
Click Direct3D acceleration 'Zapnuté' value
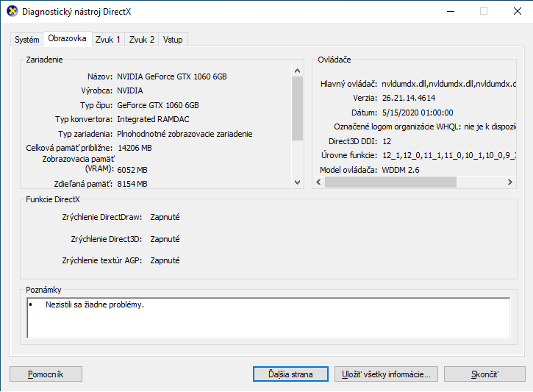tap(165, 239)
